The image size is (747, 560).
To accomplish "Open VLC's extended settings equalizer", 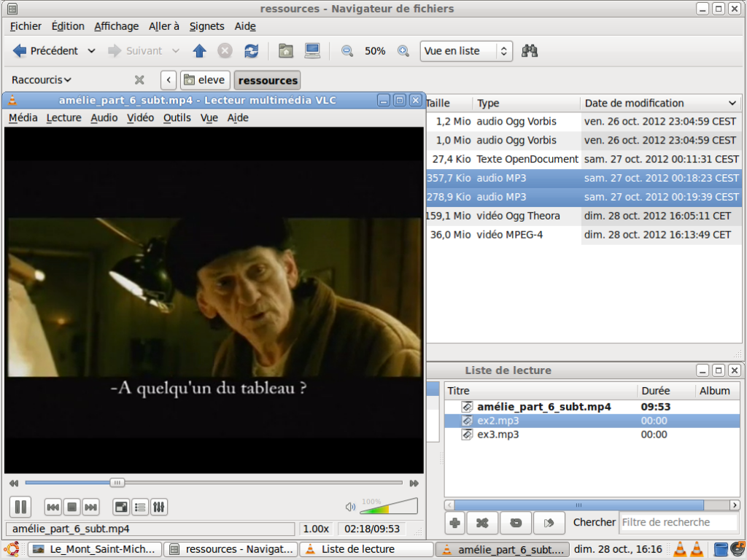I will point(159,507).
